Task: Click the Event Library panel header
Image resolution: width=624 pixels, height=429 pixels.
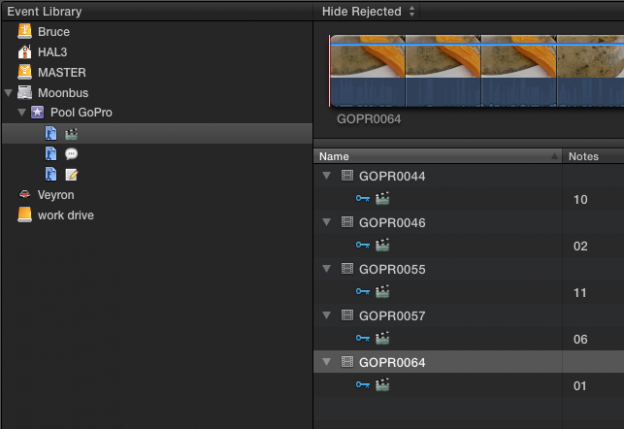Action: point(157,12)
